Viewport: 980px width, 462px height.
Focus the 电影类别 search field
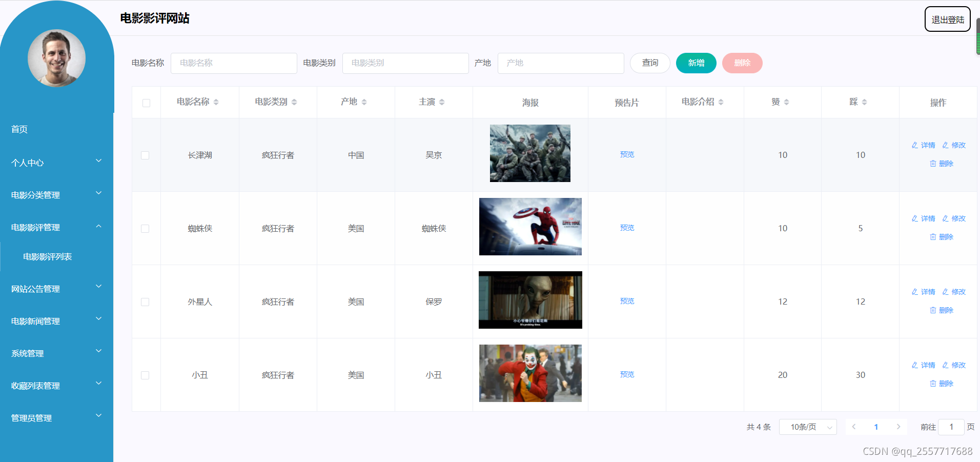pyautogui.click(x=405, y=63)
